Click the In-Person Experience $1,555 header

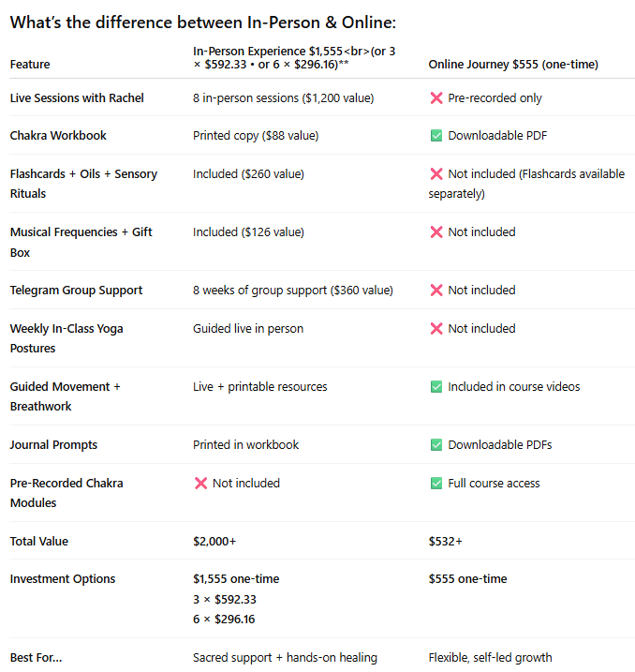click(x=294, y=58)
